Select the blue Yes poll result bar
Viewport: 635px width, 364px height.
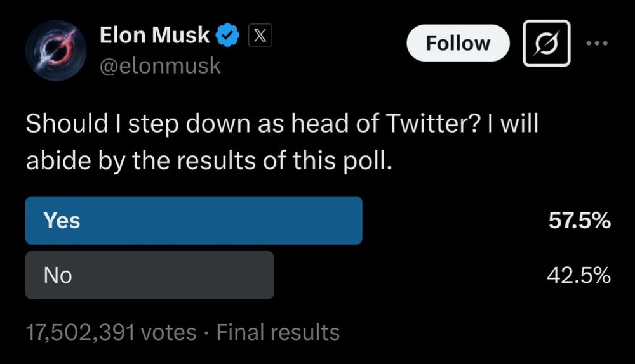(194, 221)
